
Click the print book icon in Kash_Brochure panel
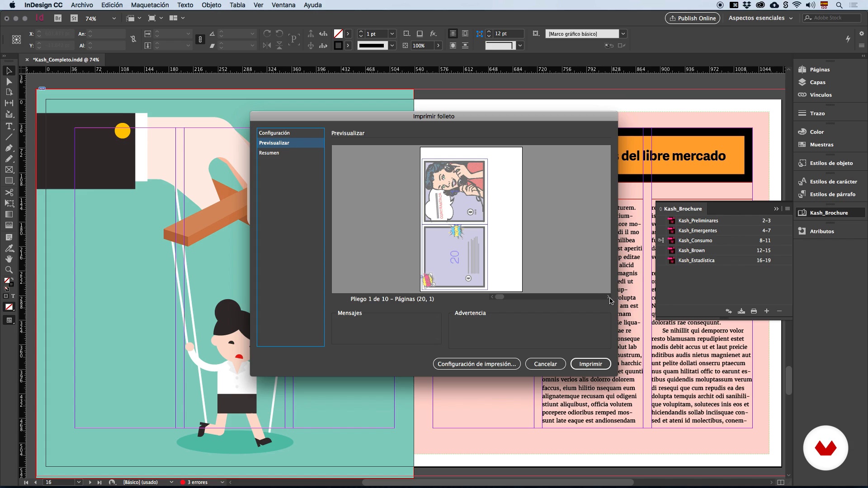(x=754, y=311)
